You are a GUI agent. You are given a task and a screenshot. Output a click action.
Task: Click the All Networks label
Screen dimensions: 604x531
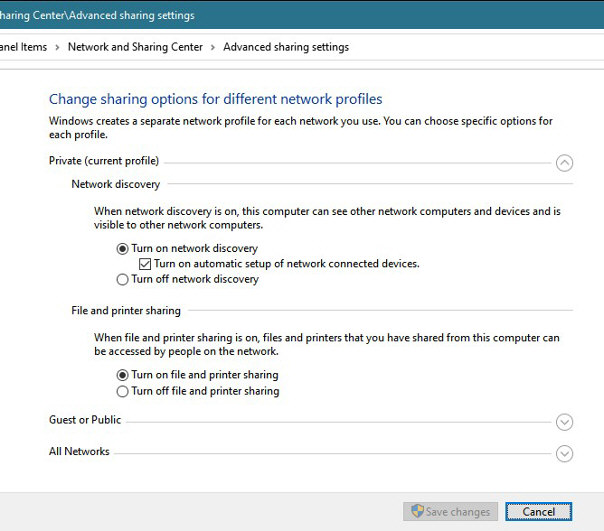click(79, 451)
